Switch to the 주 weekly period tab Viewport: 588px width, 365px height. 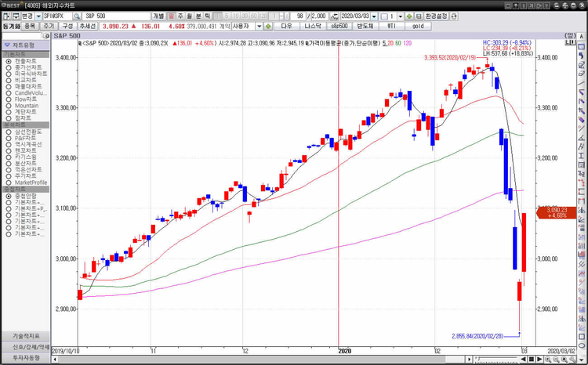tap(180, 16)
